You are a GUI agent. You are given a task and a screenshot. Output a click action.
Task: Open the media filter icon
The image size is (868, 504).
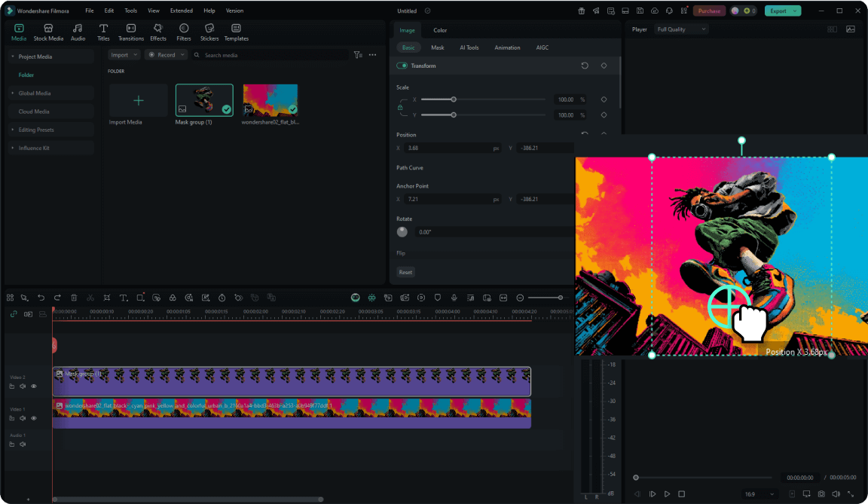point(358,55)
